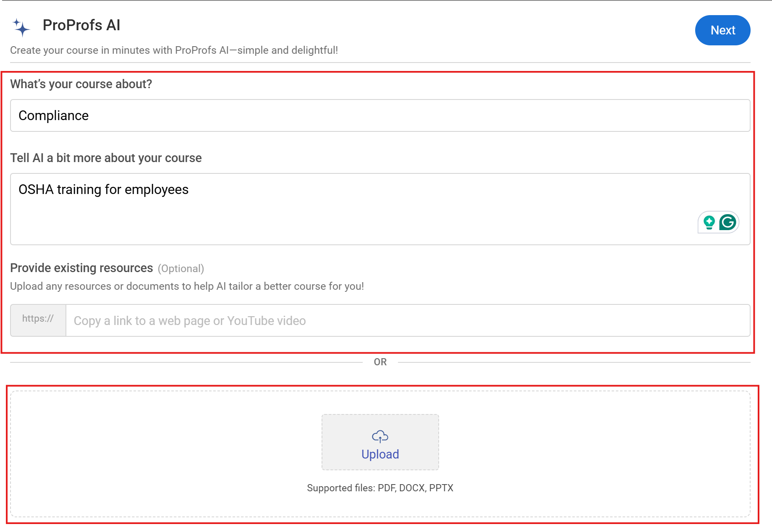Click the 'What's your course about?' label
772x532 pixels.
click(x=81, y=84)
